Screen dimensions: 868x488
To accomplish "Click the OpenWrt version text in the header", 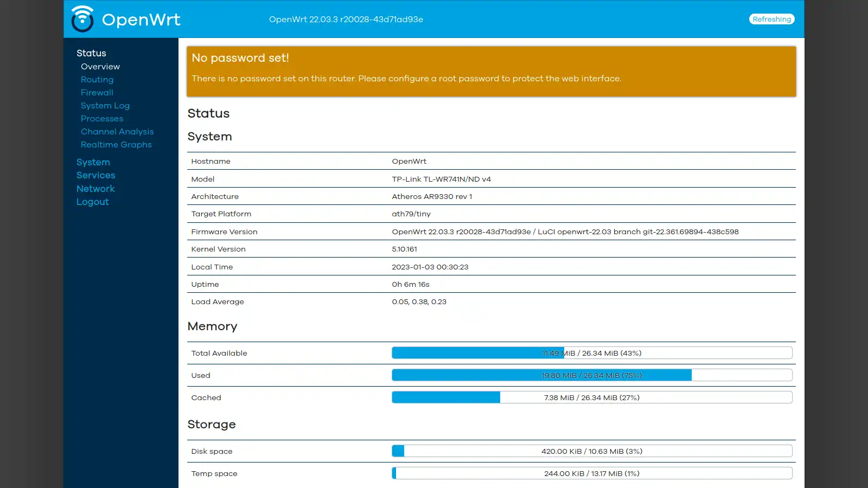I will tap(346, 19).
